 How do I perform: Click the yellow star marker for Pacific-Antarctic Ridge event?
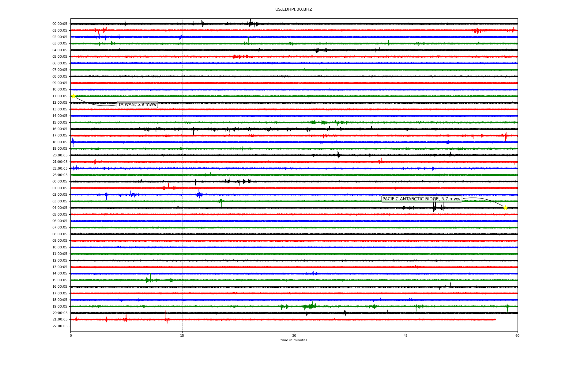pos(505,208)
